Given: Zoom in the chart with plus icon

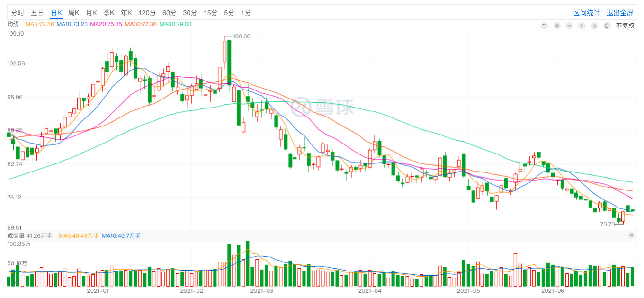Looking at the screenshot, I should click(557, 26).
